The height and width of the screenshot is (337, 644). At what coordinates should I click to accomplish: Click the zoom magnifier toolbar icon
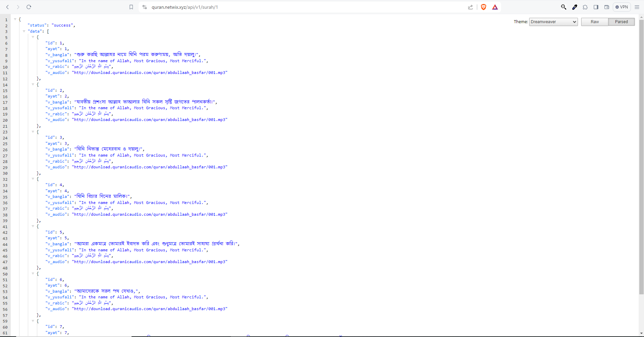pos(564,7)
